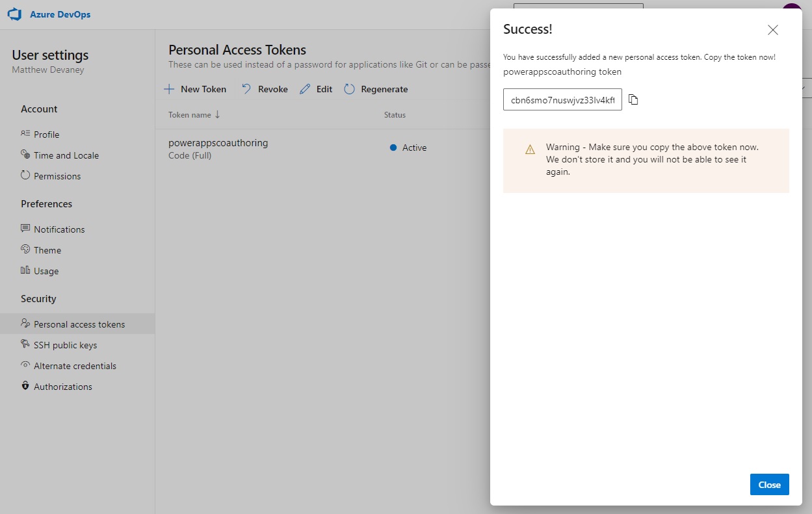Select the token text in the input field
812x514 pixels.
coord(562,99)
